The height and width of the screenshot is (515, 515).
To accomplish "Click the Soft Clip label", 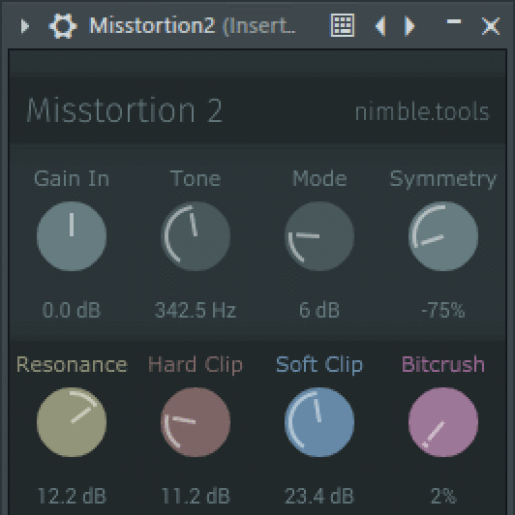I will [x=319, y=365].
